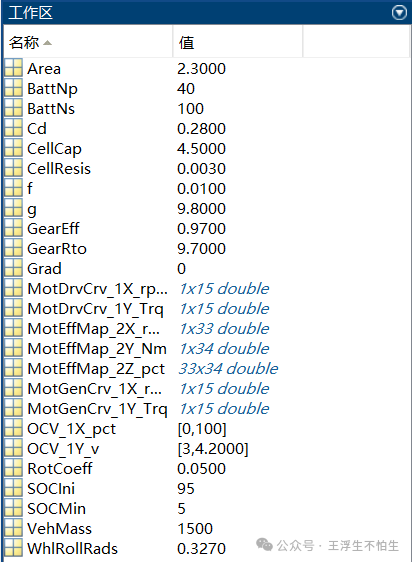Open the workspace panel actions dropdown arrow
Viewport: 412px width, 562px height.
click(x=399, y=13)
